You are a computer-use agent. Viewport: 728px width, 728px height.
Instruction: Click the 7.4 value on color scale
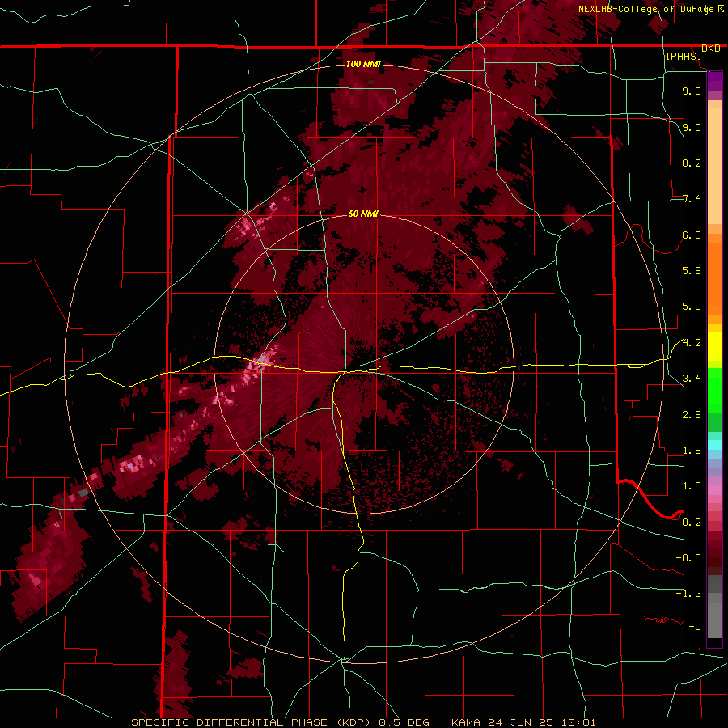pyautogui.click(x=692, y=199)
